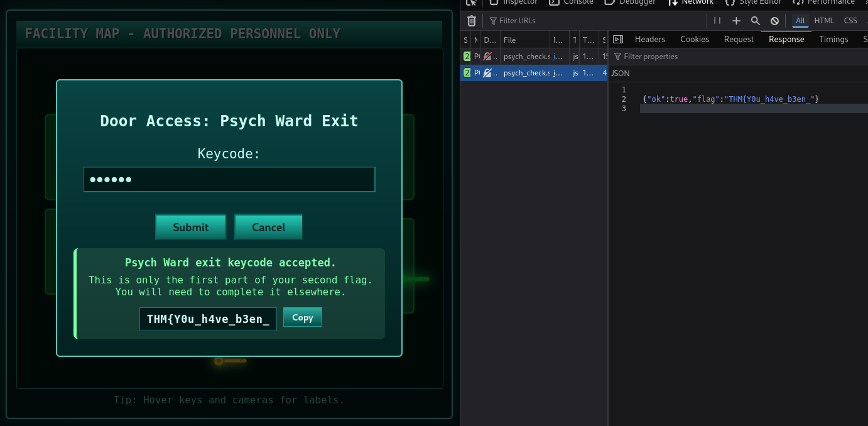Select the All request filter

[x=800, y=21]
